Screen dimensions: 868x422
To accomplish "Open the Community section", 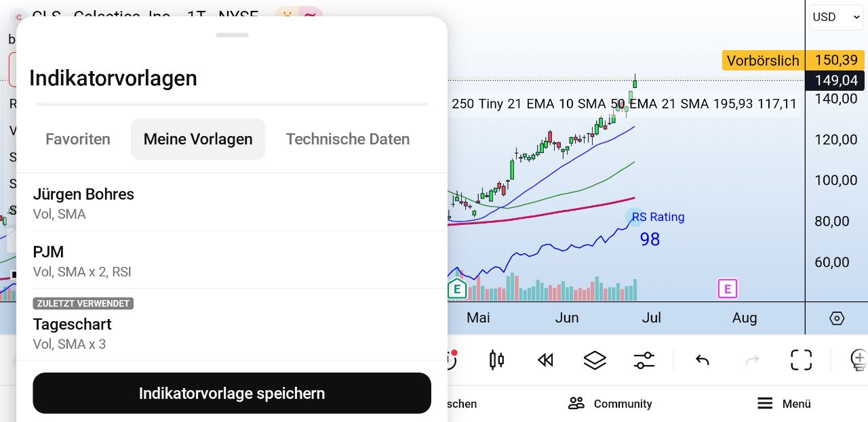I will click(x=610, y=404).
